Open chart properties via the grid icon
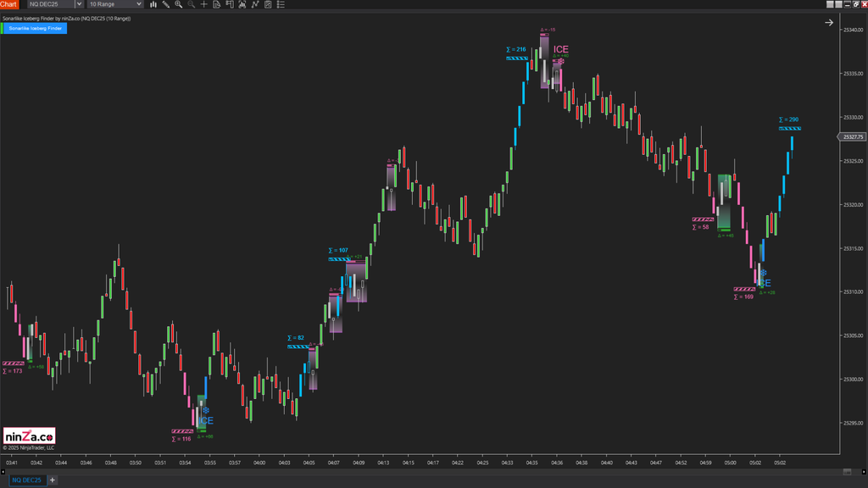Image resolution: width=868 pixels, height=488 pixels. coord(269,4)
